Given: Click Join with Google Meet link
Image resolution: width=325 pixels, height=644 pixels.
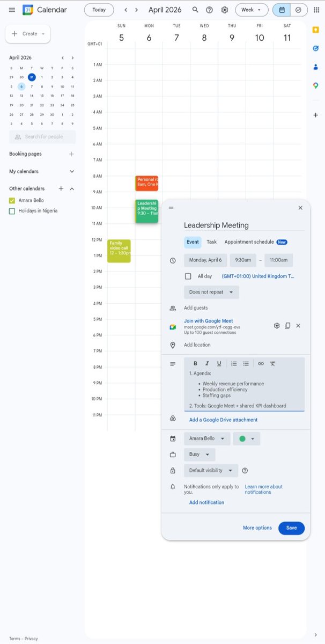Looking at the screenshot, I should pyautogui.click(x=209, y=321).
